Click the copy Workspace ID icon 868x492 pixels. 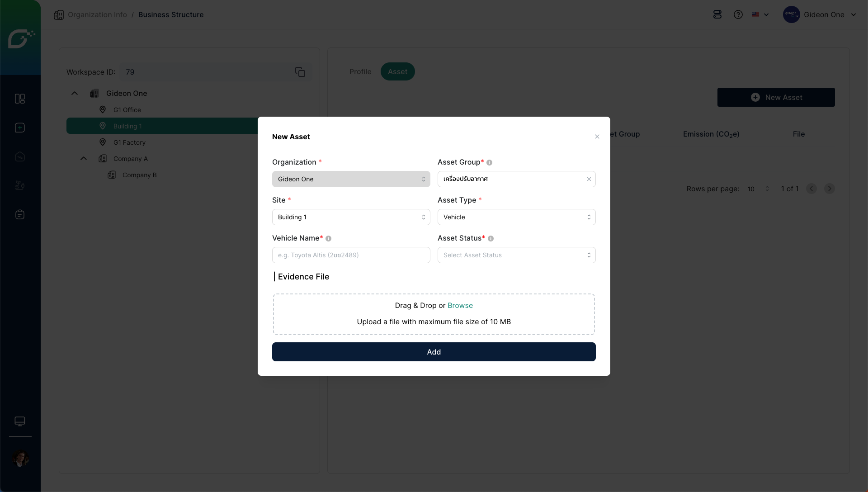300,72
